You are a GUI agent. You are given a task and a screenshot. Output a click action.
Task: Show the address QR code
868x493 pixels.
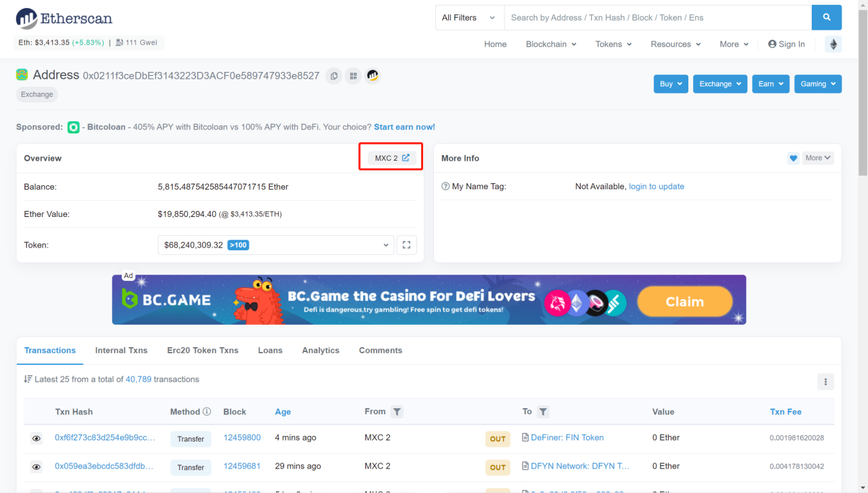coord(353,76)
